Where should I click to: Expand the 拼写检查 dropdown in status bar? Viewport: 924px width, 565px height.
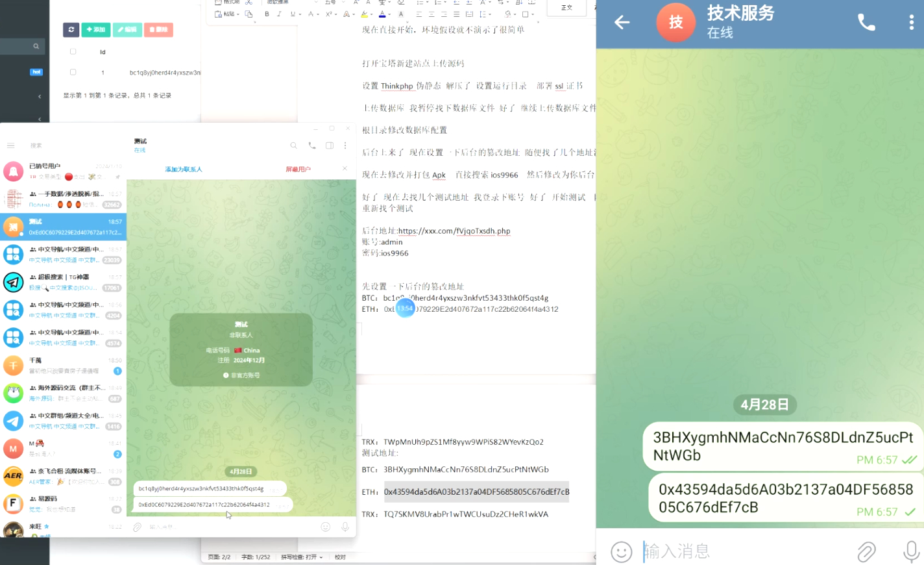pos(321,557)
